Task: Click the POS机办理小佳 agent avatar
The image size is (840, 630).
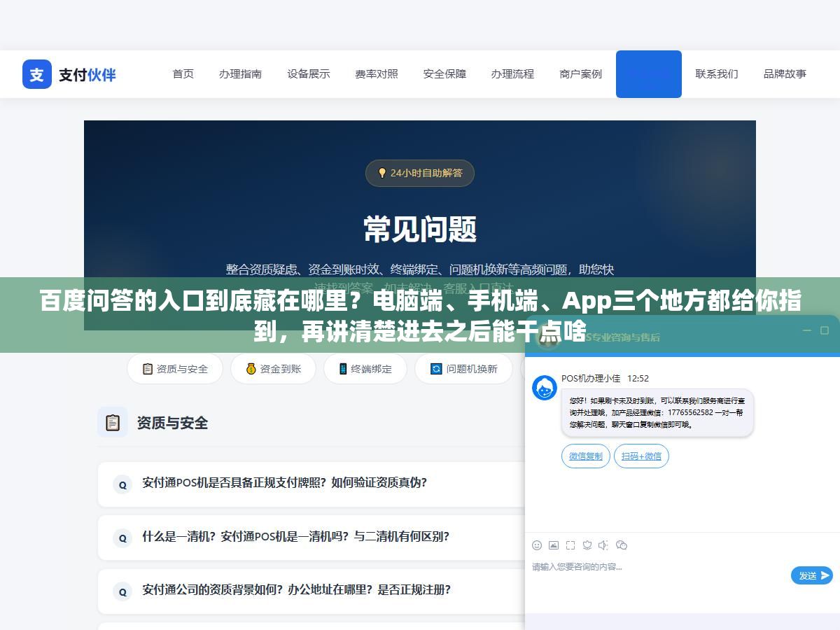Action: pyautogui.click(x=545, y=388)
